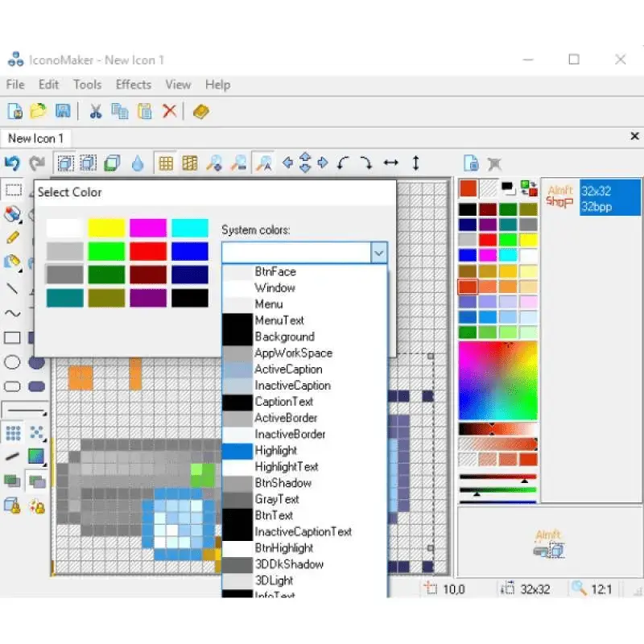Rotate counterclockwise with curved left arrow

(x=343, y=163)
